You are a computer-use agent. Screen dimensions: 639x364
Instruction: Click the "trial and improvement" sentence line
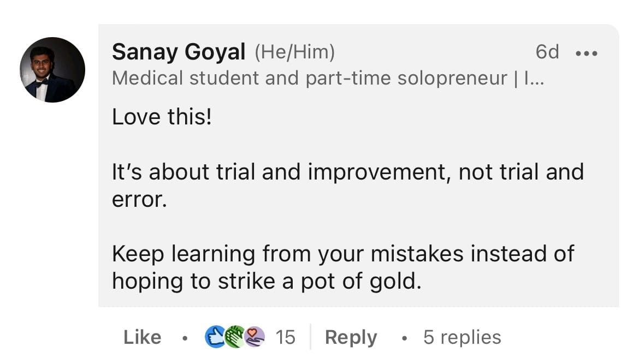(x=347, y=172)
